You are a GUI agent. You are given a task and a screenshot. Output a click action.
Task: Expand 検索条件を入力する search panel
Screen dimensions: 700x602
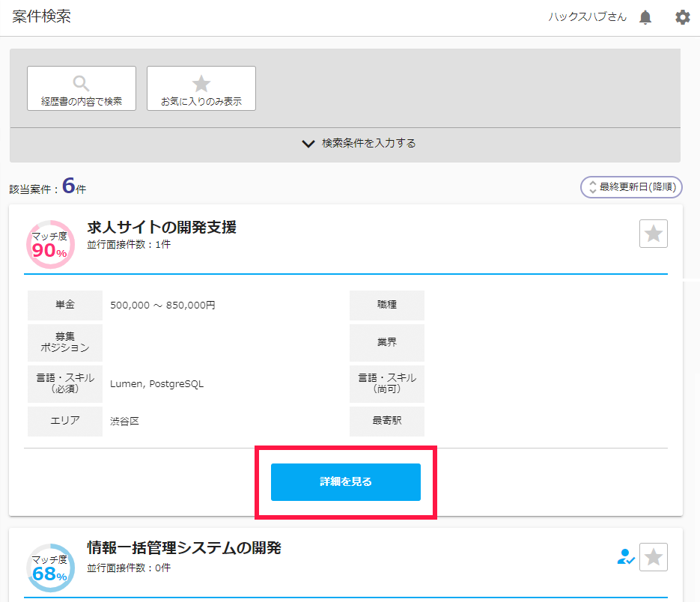pyautogui.click(x=345, y=145)
